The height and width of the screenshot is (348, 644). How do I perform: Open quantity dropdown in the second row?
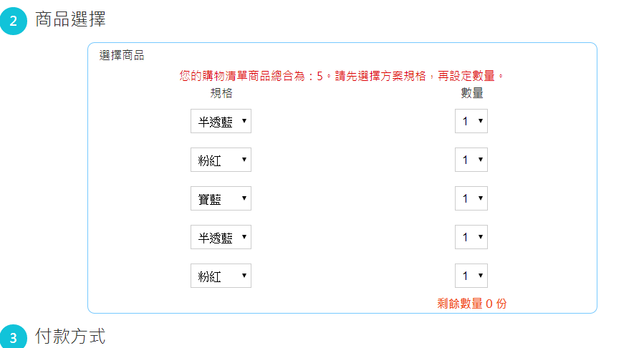[x=471, y=160]
